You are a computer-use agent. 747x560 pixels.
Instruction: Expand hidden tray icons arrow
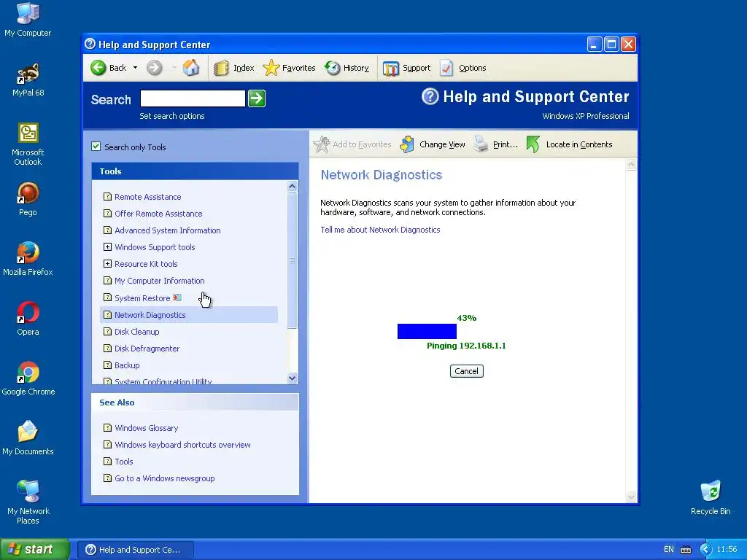705,550
